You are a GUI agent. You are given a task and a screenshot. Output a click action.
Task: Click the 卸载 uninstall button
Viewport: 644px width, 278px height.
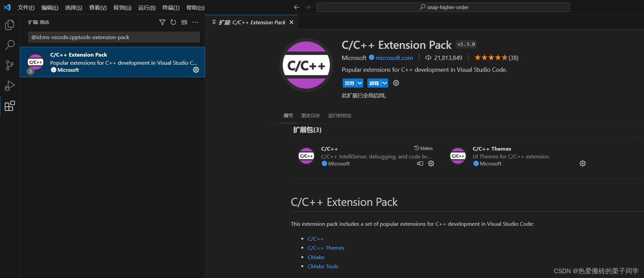374,83
